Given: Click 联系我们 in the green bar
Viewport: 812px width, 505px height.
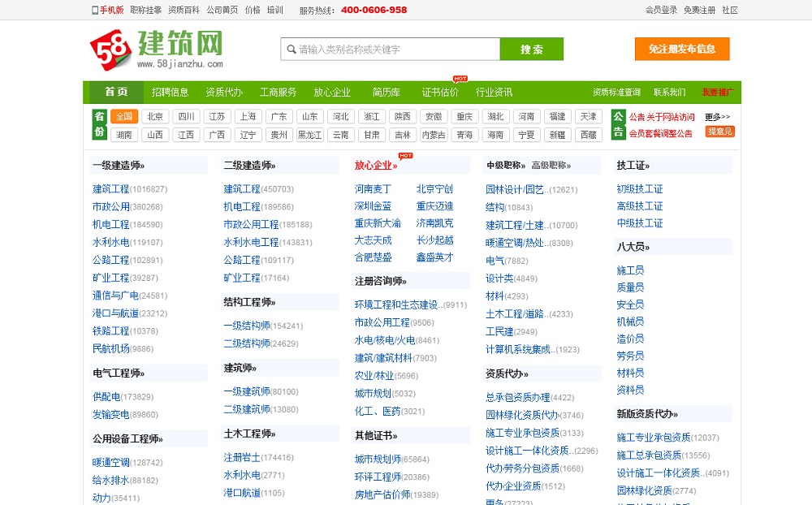Looking at the screenshot, I should (x=670, y=93).
